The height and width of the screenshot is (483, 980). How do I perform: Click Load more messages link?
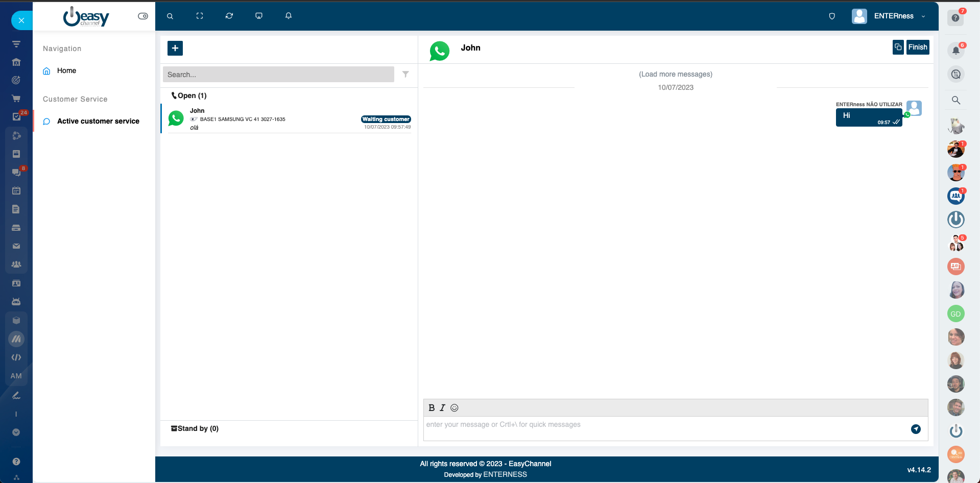pyautogui.click(x=675, y=74)
